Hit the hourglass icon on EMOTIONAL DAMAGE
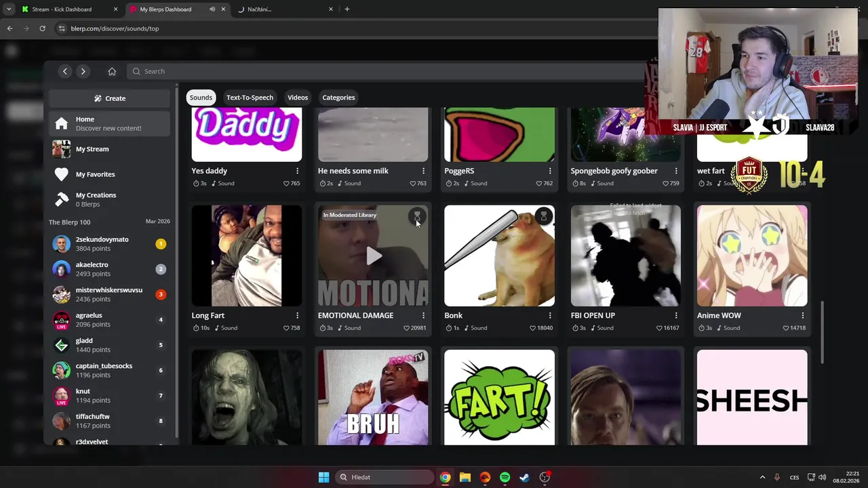 click(417, 216)
